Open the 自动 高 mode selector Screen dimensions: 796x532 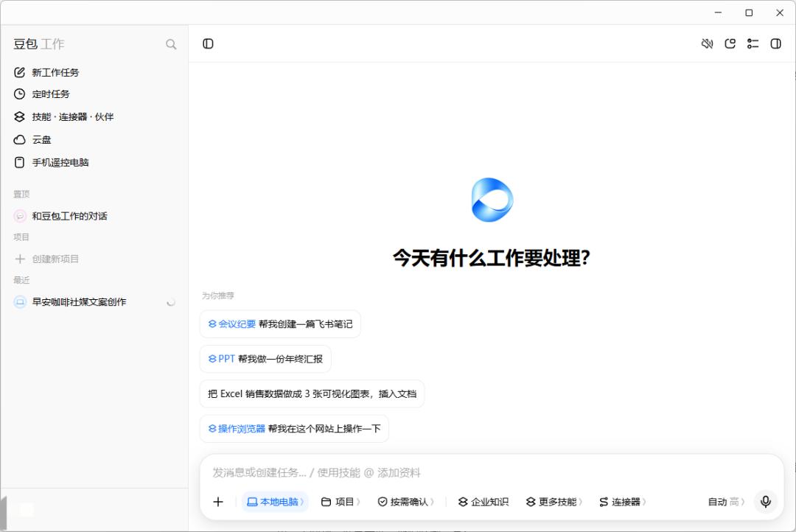pyautogui.click(x=726, y=502)
